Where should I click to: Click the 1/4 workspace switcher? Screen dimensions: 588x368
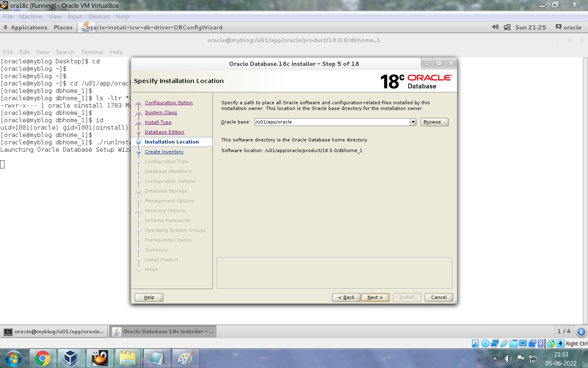(x=564, y=331)
